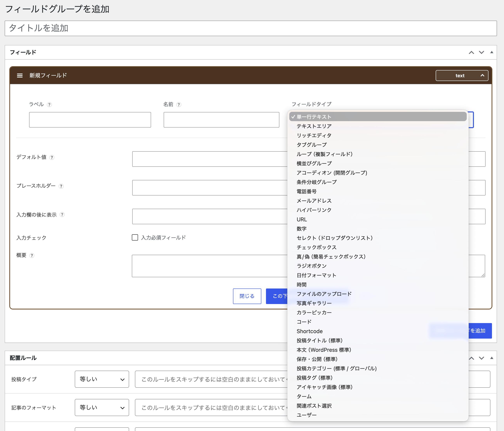Collapse the field using the text type button
504x431 pixels.
[x=462, y=76]
